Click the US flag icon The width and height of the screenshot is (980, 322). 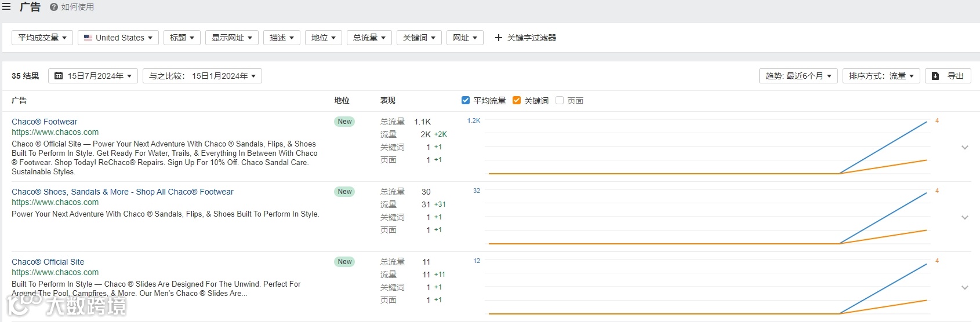(88, 38)
